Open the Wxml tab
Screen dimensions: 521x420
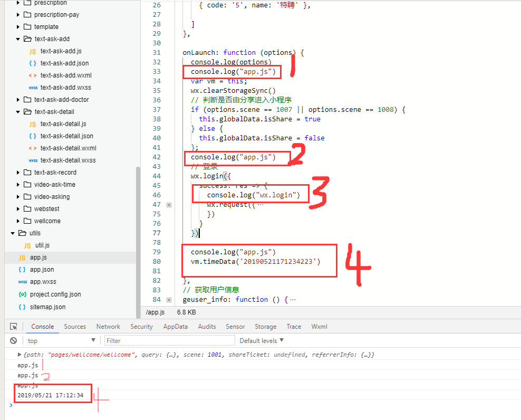[319, 327]
